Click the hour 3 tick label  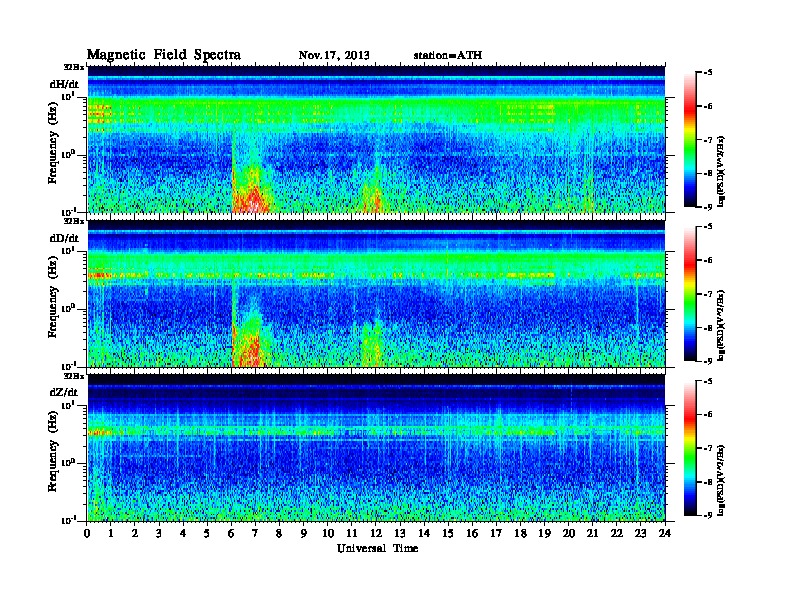[159, 533]
